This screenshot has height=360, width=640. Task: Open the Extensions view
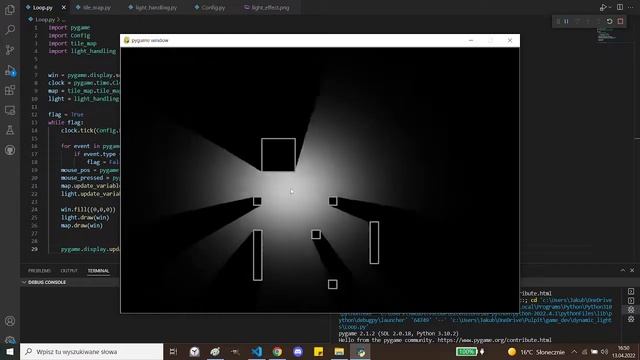pos(10,90)
